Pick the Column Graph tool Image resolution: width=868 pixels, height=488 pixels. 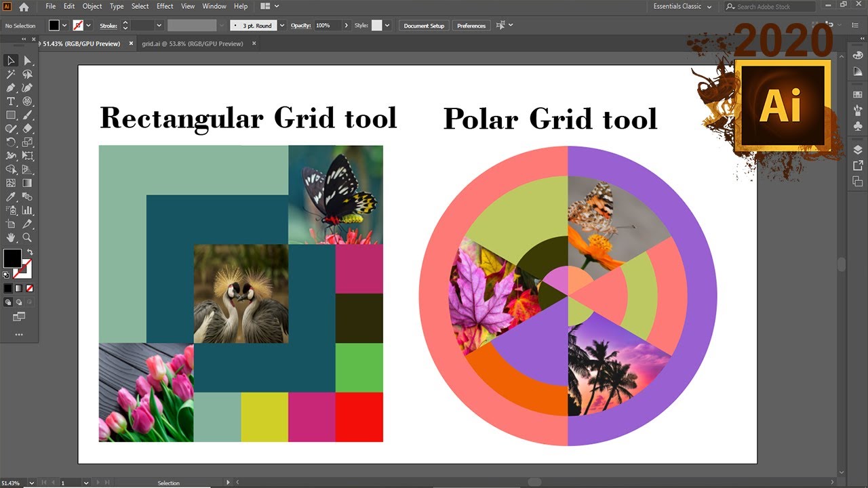click(27, 210)
